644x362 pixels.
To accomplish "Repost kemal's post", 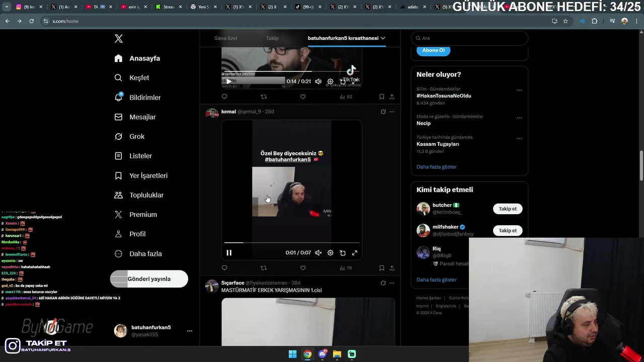I will 264,268.
